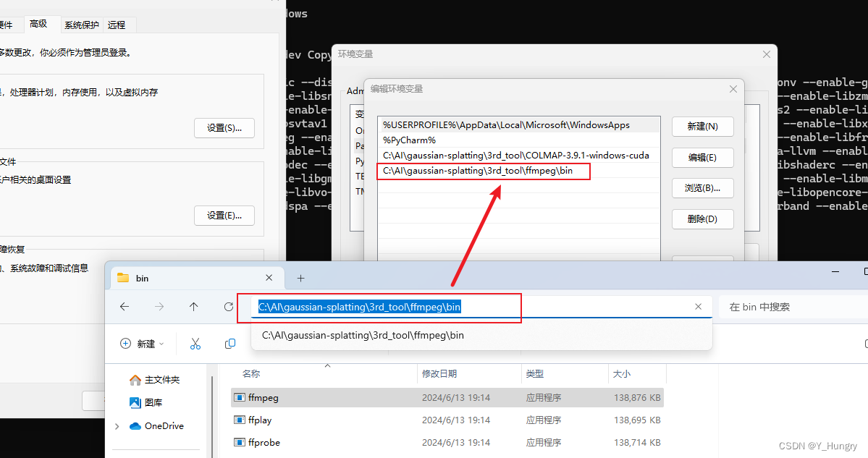Screen dimensions: 868x458
Task: Close the 环境变量 dialog
Action: click(766, 54)
